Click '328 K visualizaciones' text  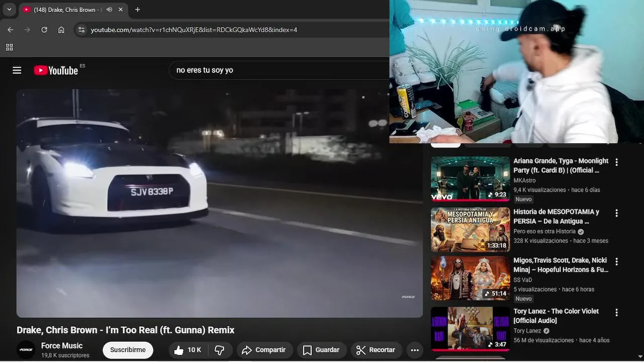(x=541, y=241)
